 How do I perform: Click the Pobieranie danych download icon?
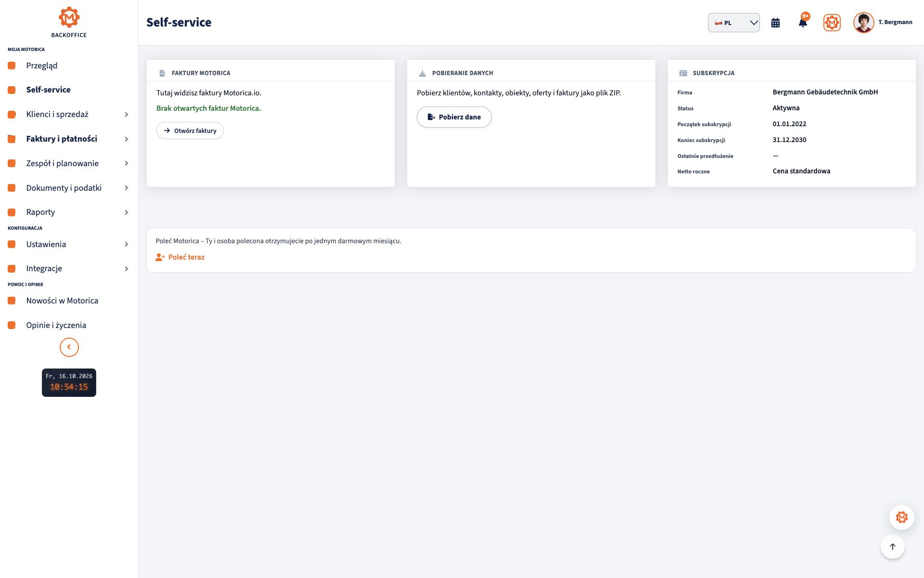(x=423, y=73)
